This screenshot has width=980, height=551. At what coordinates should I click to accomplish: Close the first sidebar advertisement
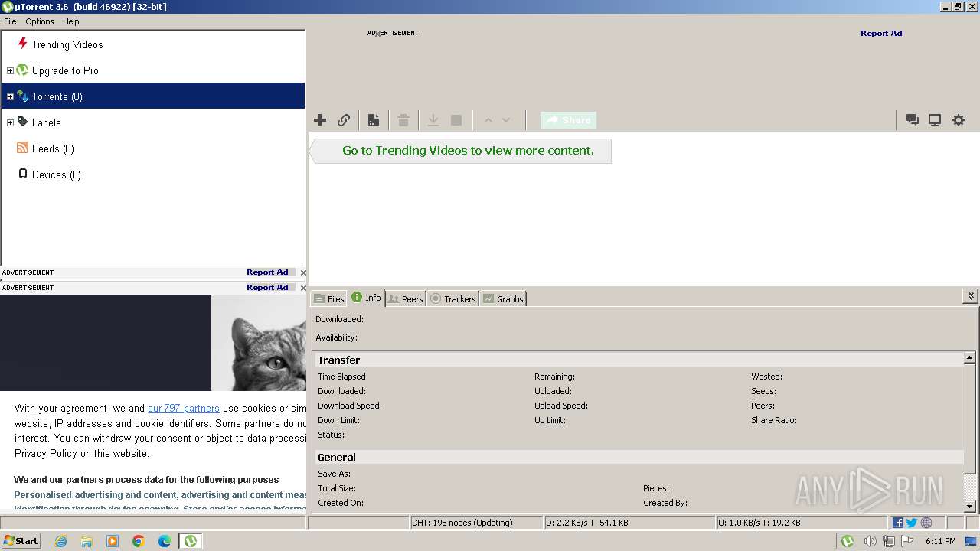click(x=303, y=272)
